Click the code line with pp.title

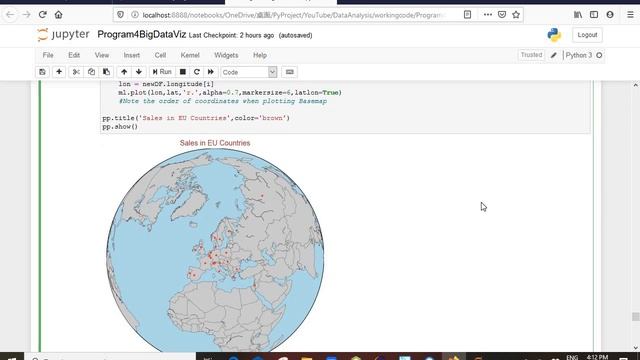point(196,118)
